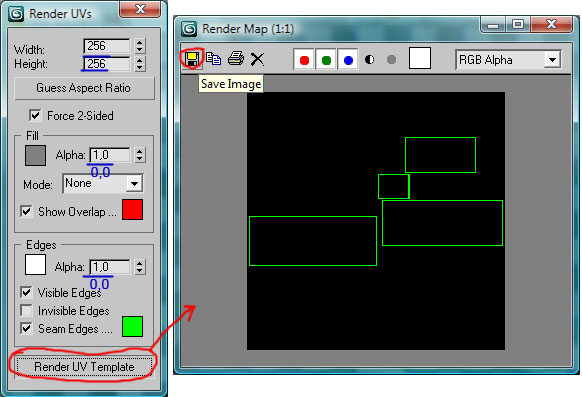This screenshot has height=397, width=582.
Task: Print the rendered image
Action: pos(236,59)
